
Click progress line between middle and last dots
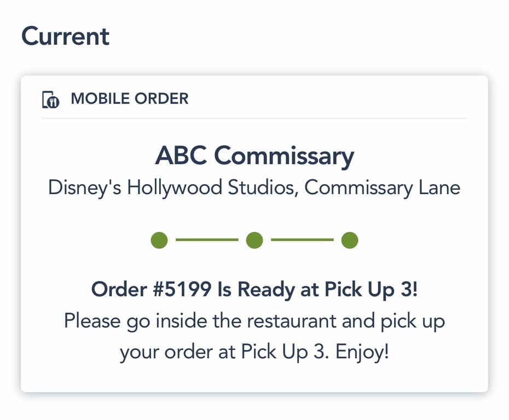[302, 240]
